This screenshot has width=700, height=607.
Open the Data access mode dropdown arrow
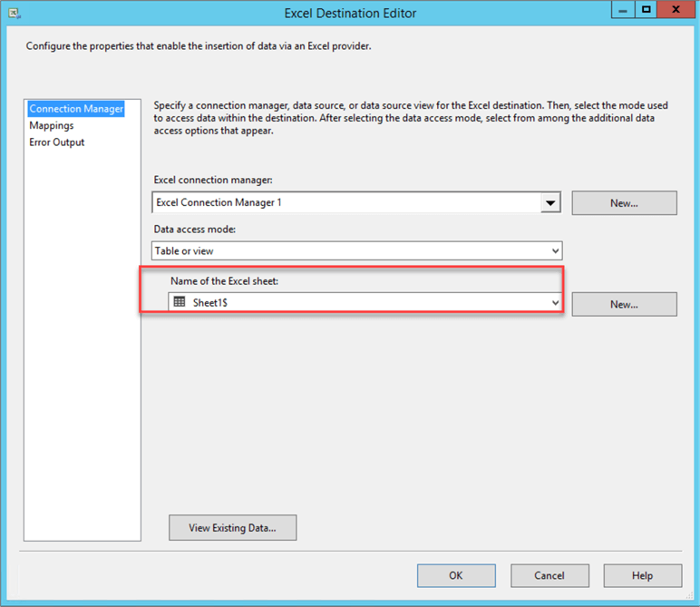point(555,251)
